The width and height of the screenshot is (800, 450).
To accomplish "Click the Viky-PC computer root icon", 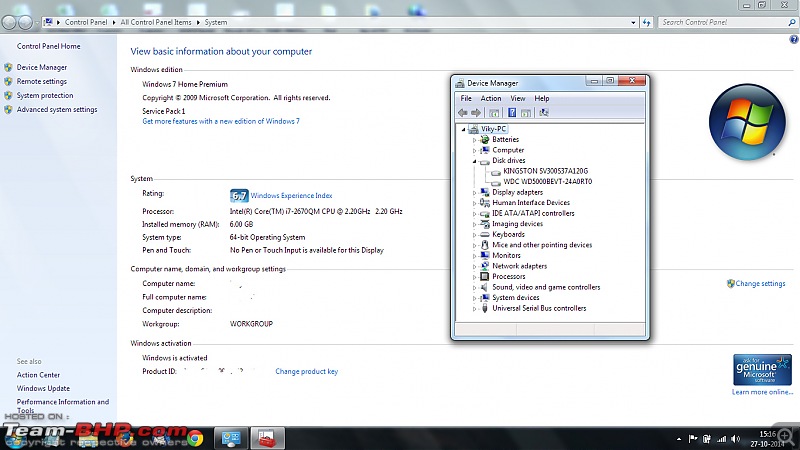I will [473, 129].
